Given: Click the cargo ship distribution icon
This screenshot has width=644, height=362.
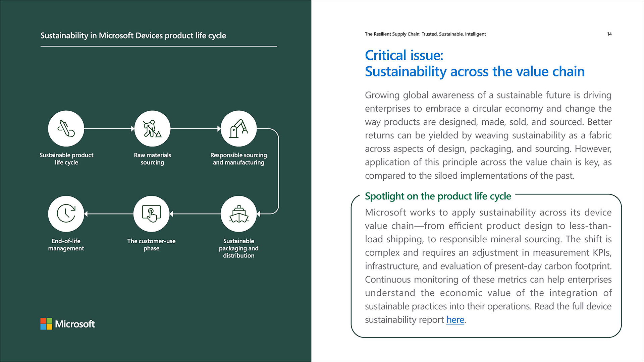Looking at the screenshot, I should (x=238, y=214).
